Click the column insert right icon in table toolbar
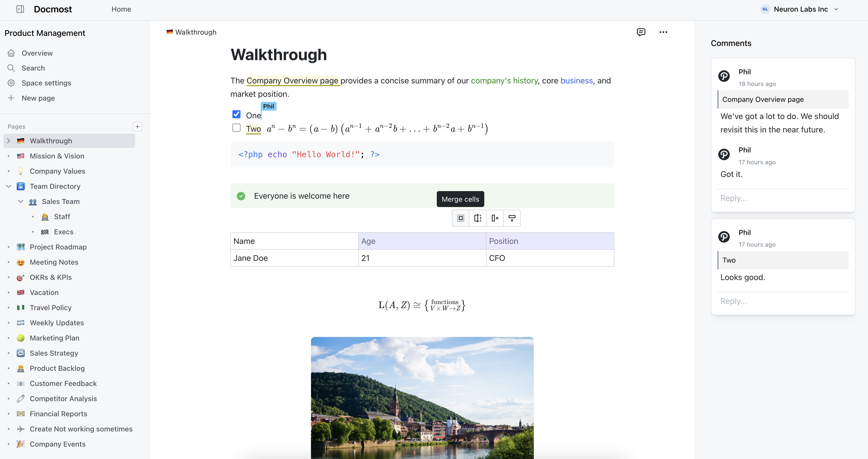 (x=478, y=218)
